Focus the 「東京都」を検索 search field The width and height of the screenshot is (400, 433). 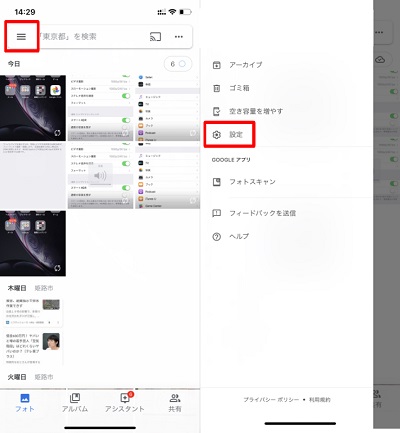[93, 36]
